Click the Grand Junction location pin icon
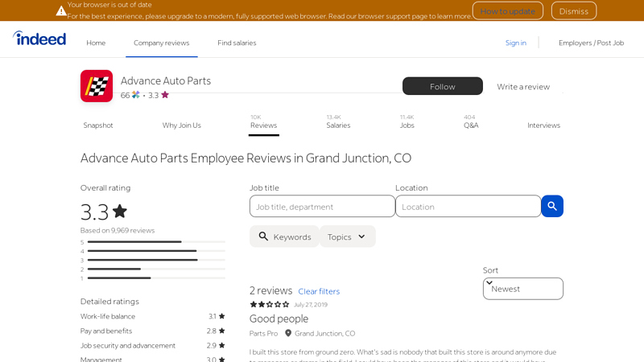 pos(288,333)
